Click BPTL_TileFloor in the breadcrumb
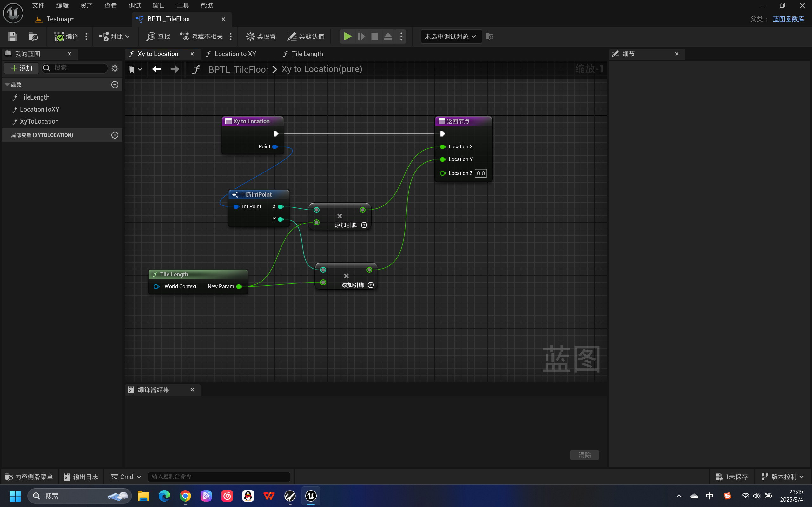Screen dimensions: 812x507 tap(239, 69)
